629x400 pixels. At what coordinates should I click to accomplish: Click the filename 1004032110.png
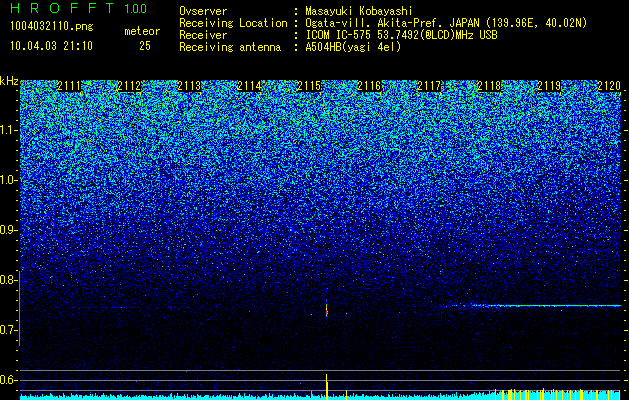[52, 27]
